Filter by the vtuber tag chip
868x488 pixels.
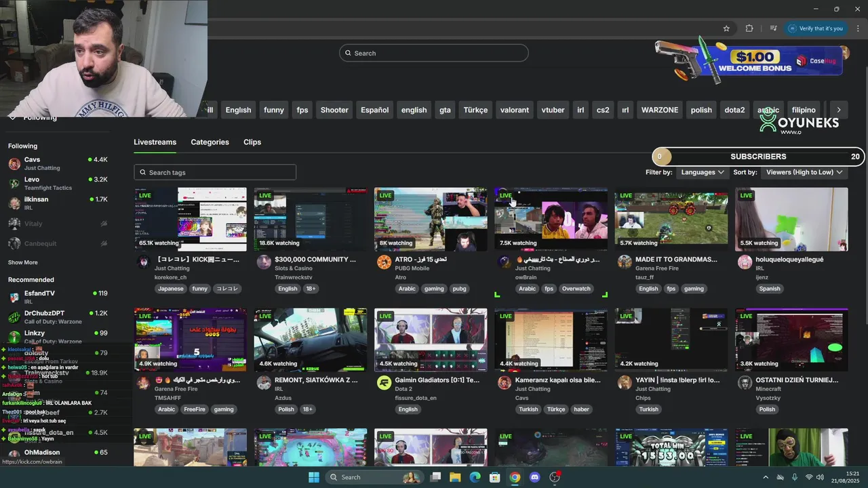click(x=553, y=110)
